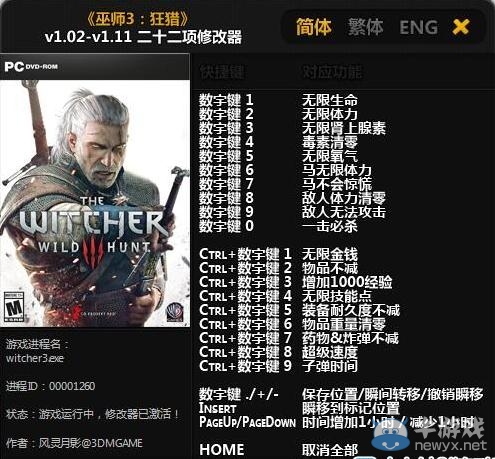This screenshot has height=459, width=495.
Task: Click 取消全部 cancel all option
Action: coord(330,450)
